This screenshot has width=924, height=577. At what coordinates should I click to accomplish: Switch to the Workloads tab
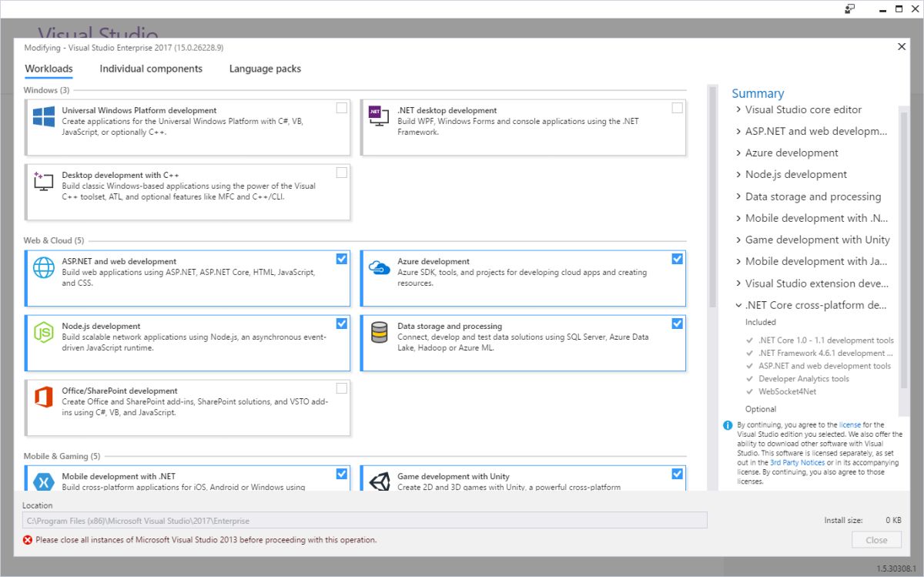(x=49, y=69)
